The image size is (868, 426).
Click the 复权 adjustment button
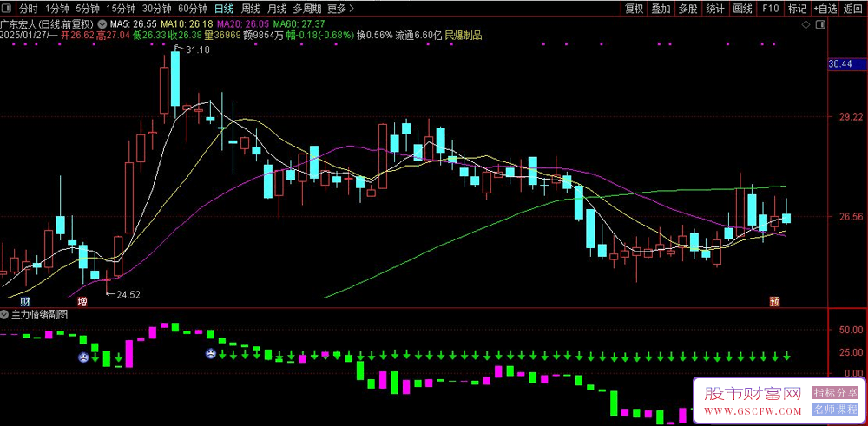pyautogui.click(x=634, y=9)
